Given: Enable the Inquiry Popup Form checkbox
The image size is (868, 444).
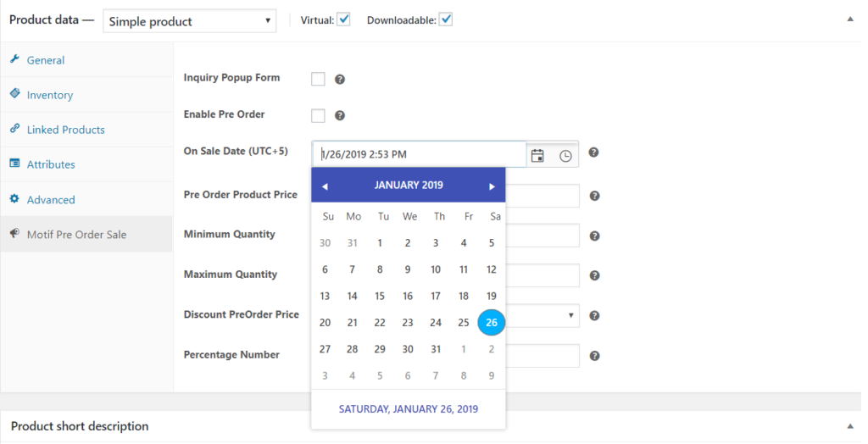Looking at the screenshot, I should point(318,79).
